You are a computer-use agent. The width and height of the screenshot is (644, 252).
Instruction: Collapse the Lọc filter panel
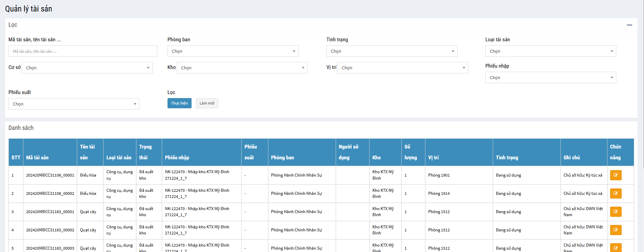tap(629, 25)
